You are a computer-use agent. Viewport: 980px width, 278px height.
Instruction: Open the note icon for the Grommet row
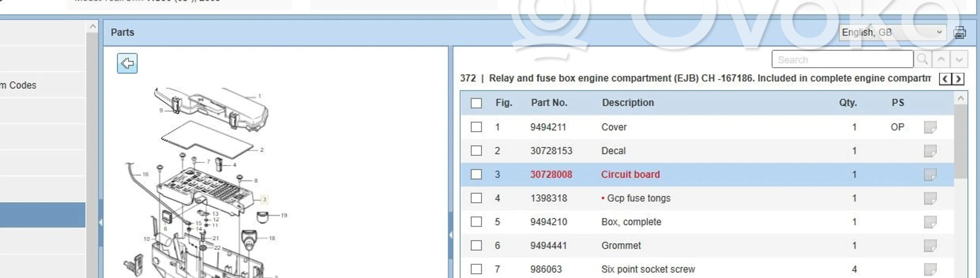click(930, 246)
